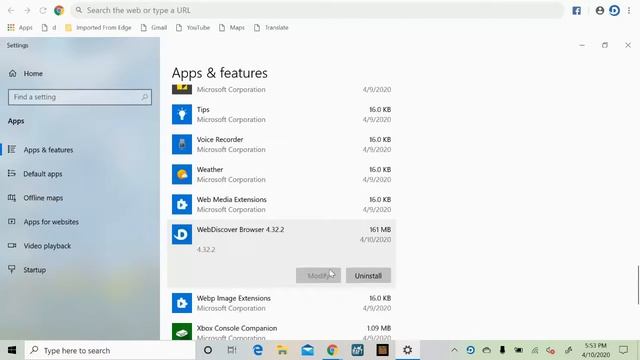The image size is (640, 360).
Task: Open Imported From Edge bookmarks folder
Action: click(x=98, y=27)
